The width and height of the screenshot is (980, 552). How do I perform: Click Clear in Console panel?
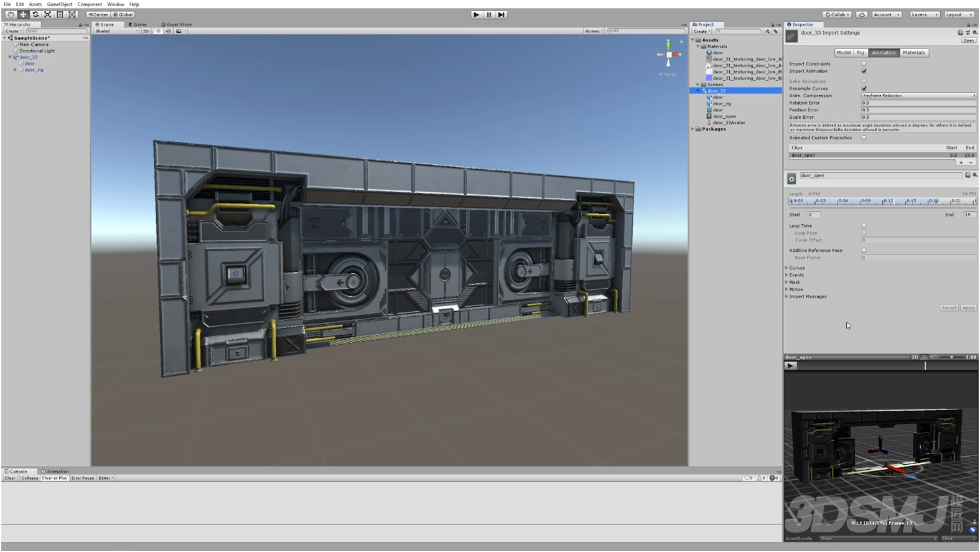(10, 478)
